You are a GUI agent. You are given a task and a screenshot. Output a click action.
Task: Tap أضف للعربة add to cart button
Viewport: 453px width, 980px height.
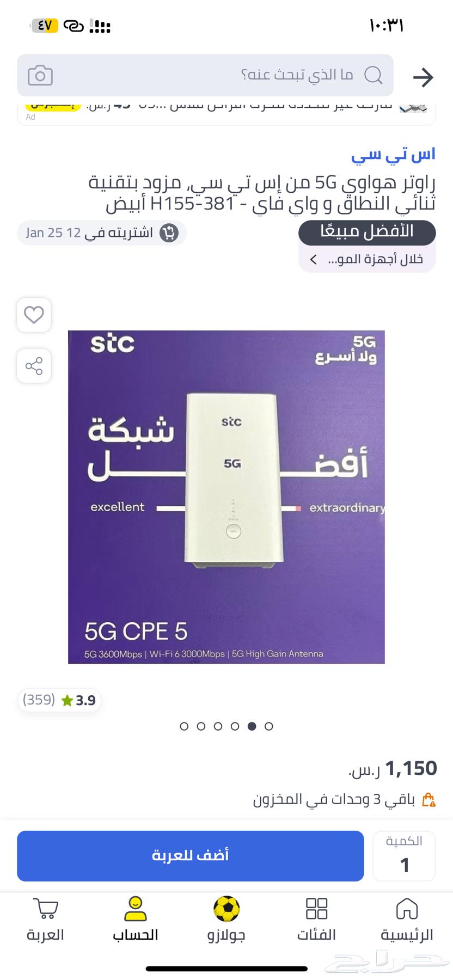pyautogui.click(x=190, y=856)
